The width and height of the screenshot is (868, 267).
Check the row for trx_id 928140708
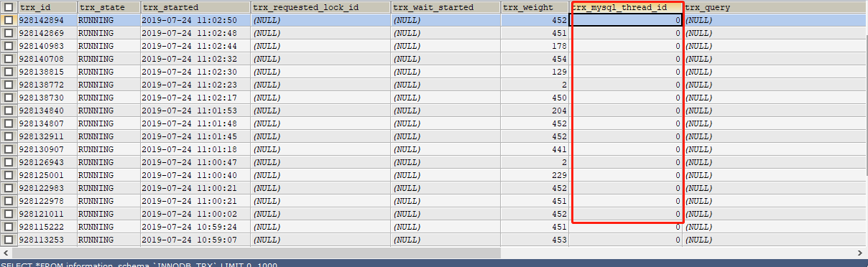click(9, 59)
